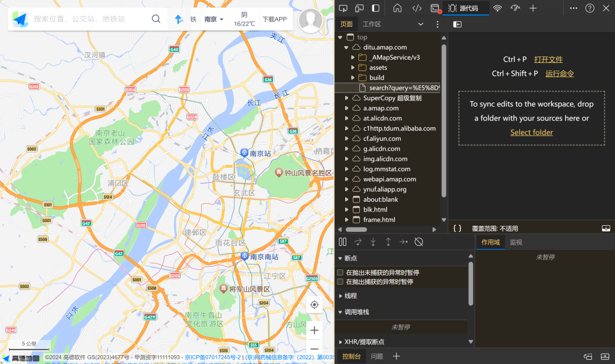Click the step over debugger icon

358,242
